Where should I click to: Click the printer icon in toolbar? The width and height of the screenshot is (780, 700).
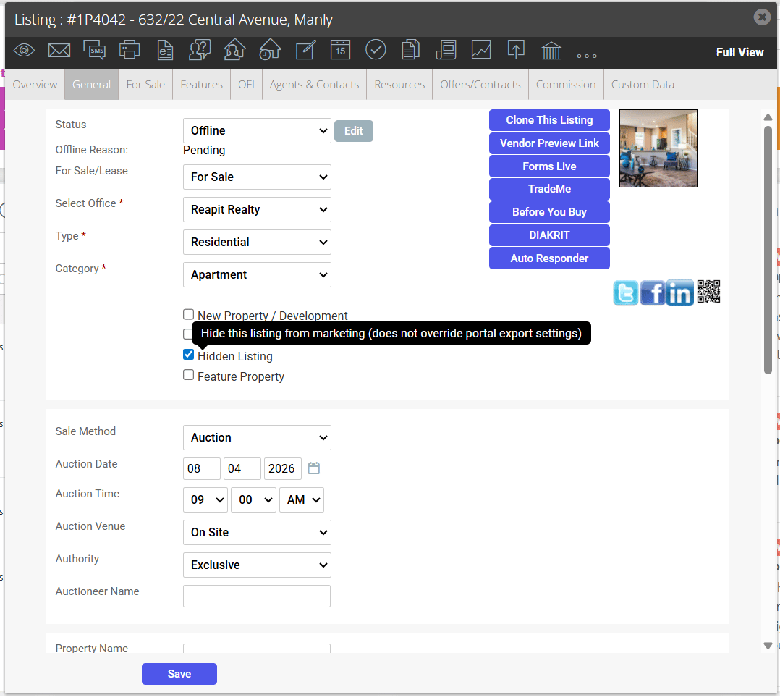130,50
